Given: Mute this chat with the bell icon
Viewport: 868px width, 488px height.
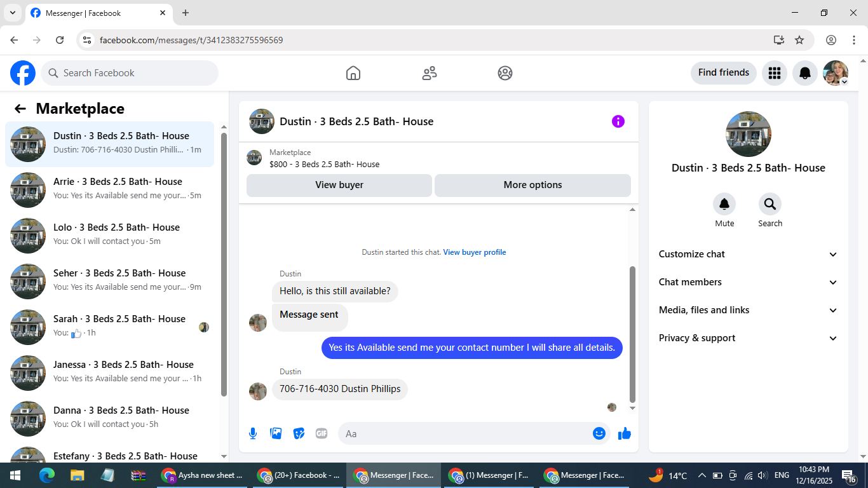Looking at the screenshot, I should point(724,204).
